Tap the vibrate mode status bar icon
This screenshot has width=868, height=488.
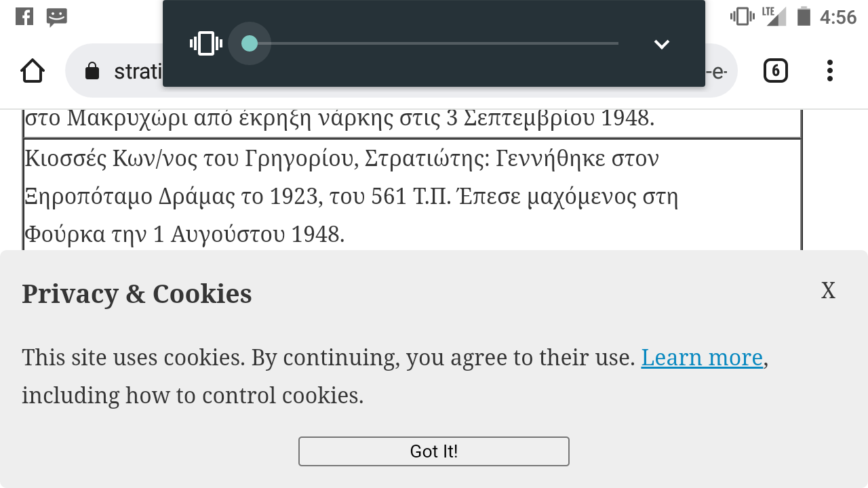click(x=742, y=16)
